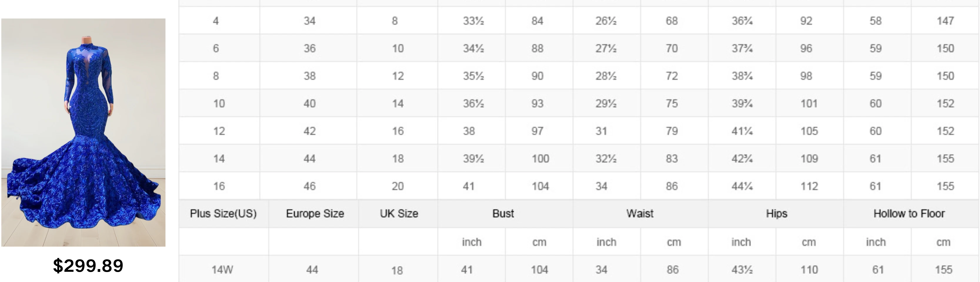This screenshot has width=980, height=282.
Task: Select the Plus Size(US) header cell
Action: click(x=224, y=214)
